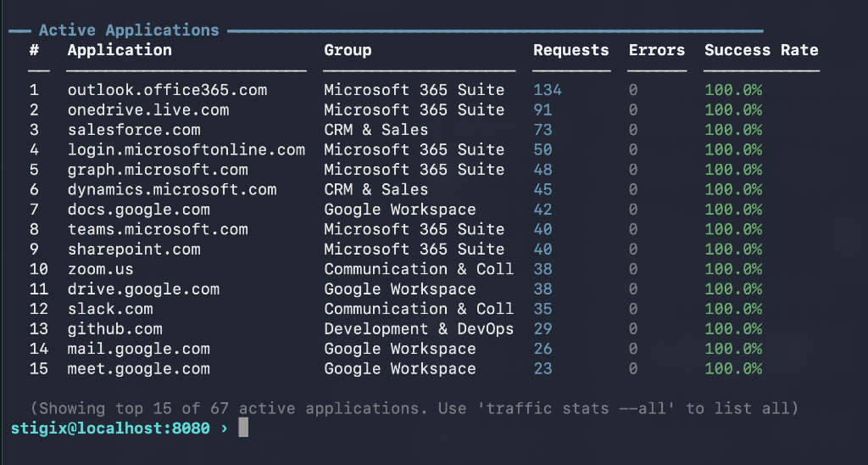Screen dimensions: 868x465
Task: Click the 0 errors value for salesforce row
Action: click(x=633, y=130)
